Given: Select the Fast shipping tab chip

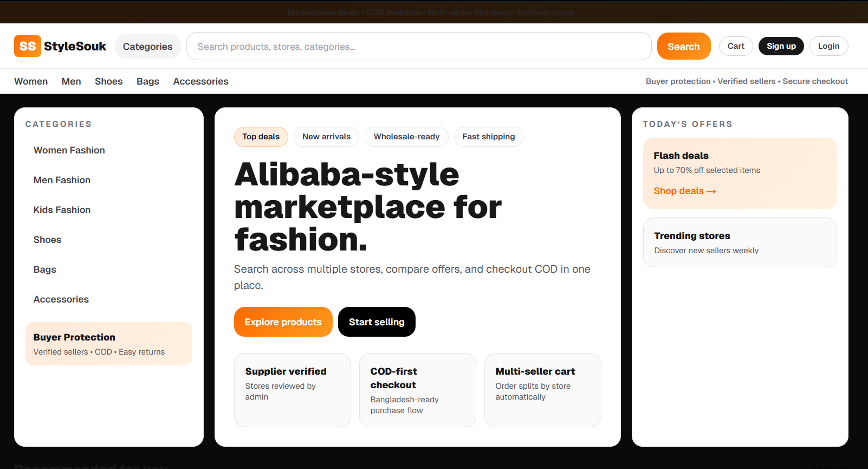Looking at the screenshot, I should [x=489, y=137].
